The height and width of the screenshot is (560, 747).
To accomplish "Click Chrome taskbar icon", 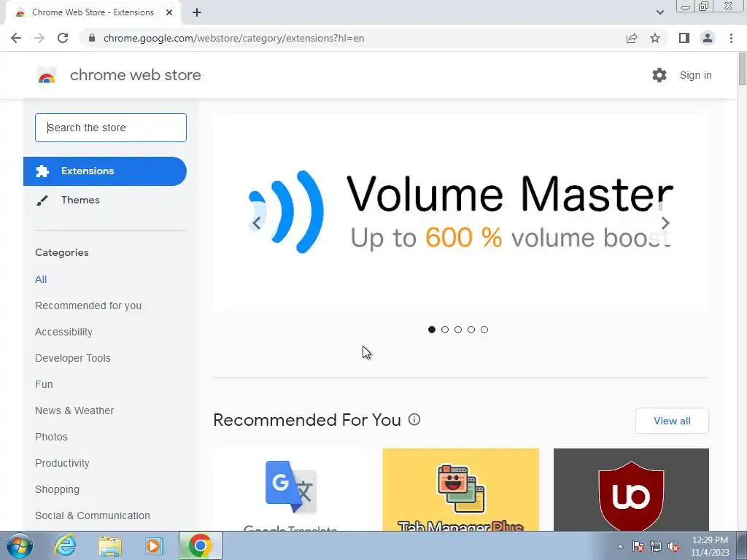I will point(200,545).
